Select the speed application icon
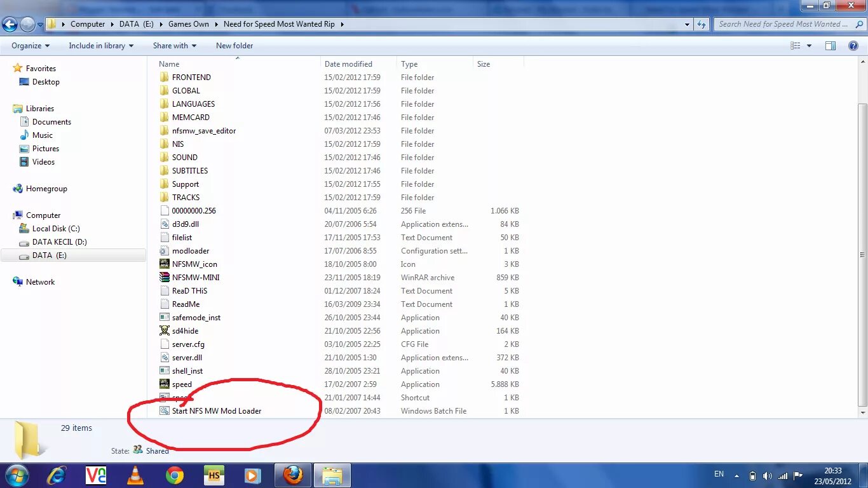The height and width of the screenshot is (488, 868). click(x=165, y=384)
